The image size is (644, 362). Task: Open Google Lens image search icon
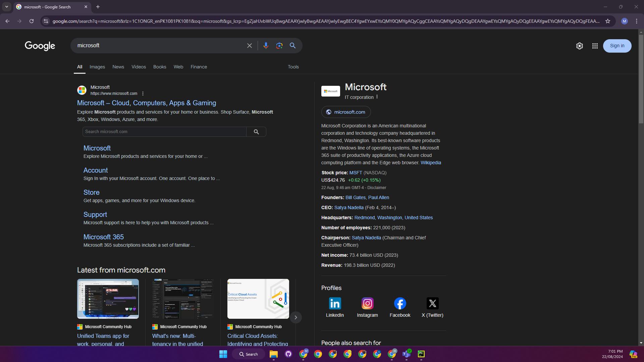(x=279, y=46)
